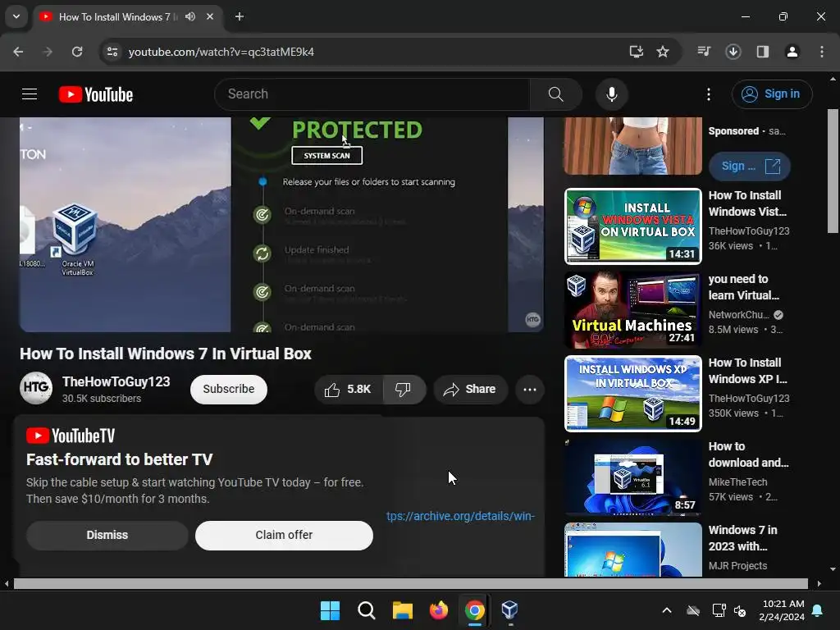
Task: Close the How To Install Windows 7 tab
Action: (x=210, y=16)
